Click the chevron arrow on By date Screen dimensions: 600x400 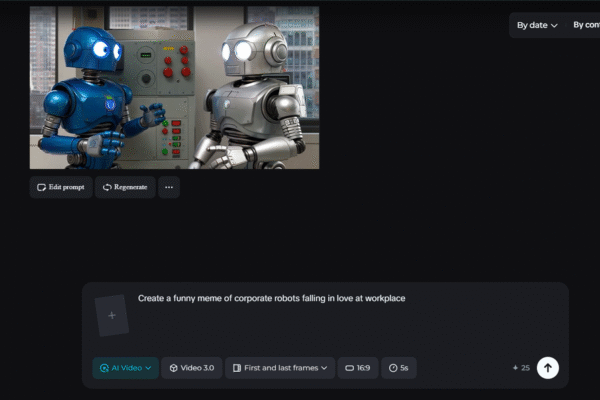(x=554, y=26)
